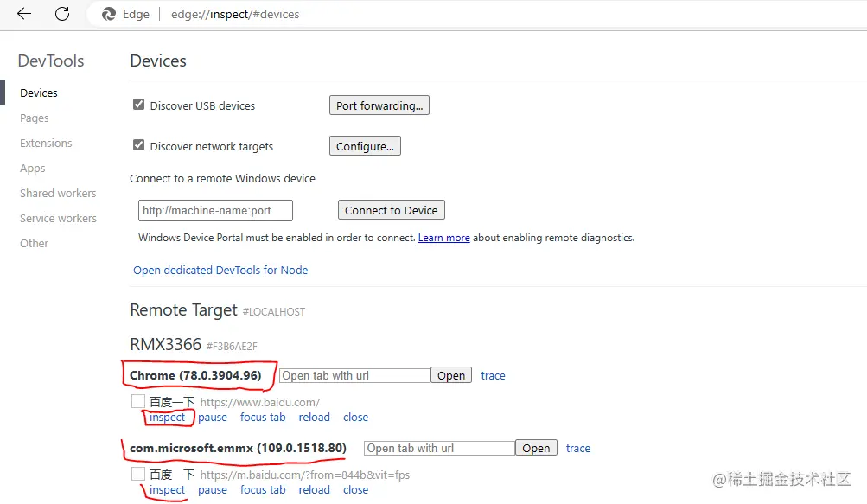Image resolution: width=867 pixels, height=504 pixels.
Task: Follow the Learn more link
Action: point(444,238)
